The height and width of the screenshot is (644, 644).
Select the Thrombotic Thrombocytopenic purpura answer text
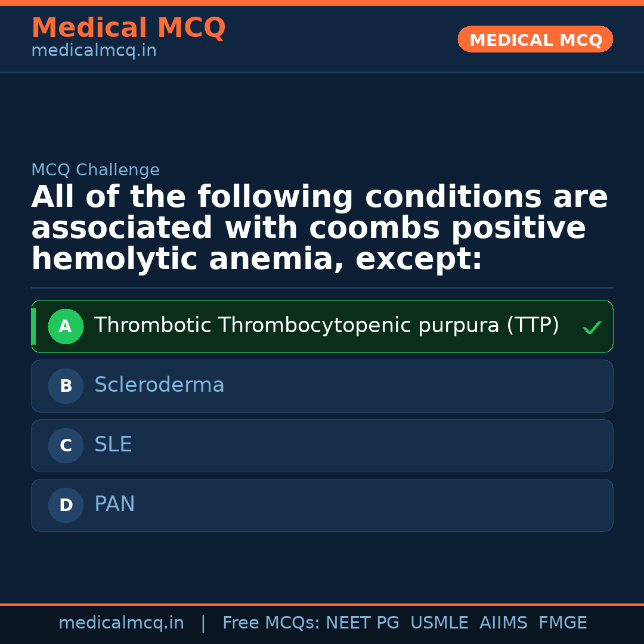click(x=326, y=326)
